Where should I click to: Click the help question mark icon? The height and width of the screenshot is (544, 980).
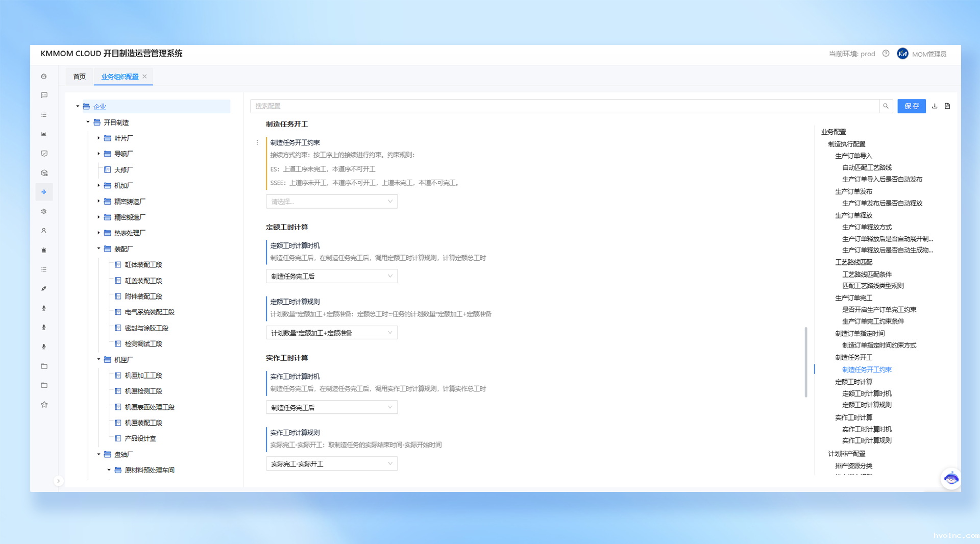(x=886, y=54)
